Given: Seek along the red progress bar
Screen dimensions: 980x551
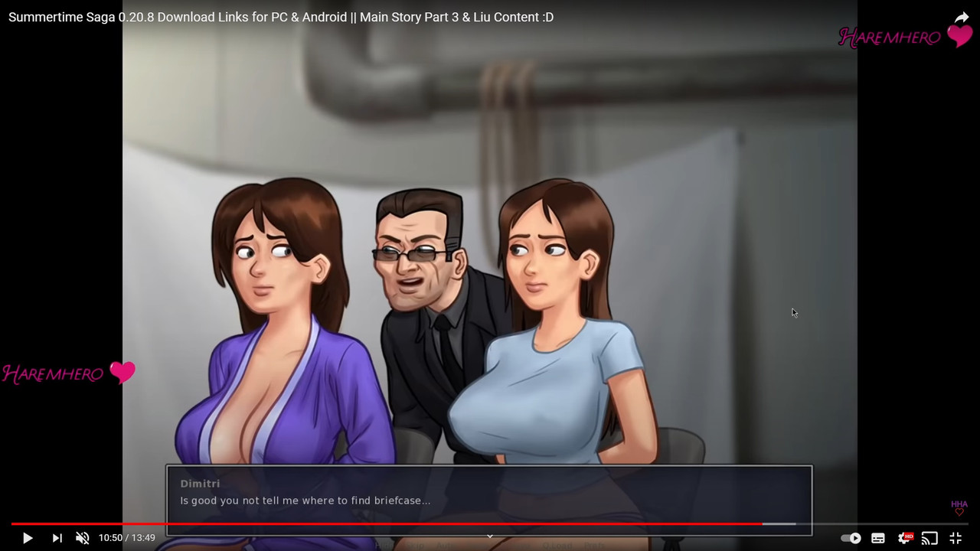Looking at the screenshot, I should click(490, 524).
